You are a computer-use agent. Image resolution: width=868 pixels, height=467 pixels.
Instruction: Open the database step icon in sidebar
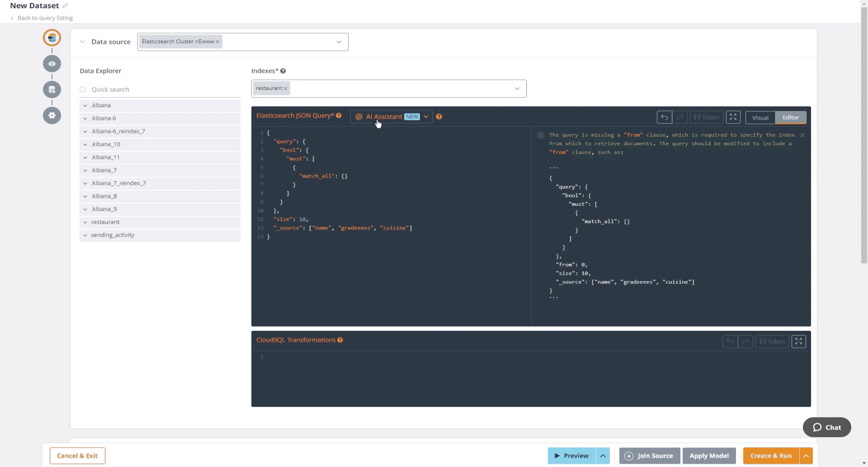[52, 90]
